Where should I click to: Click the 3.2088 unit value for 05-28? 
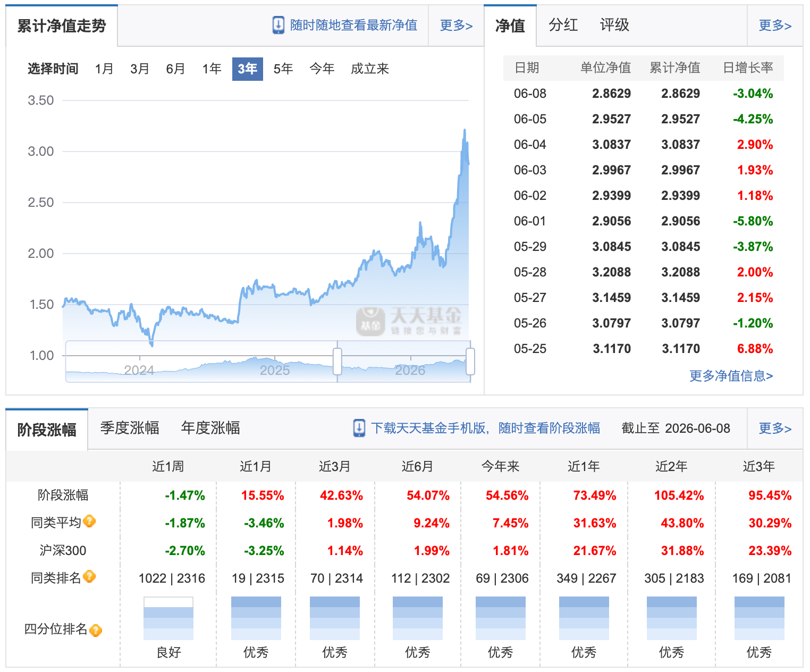611,272
